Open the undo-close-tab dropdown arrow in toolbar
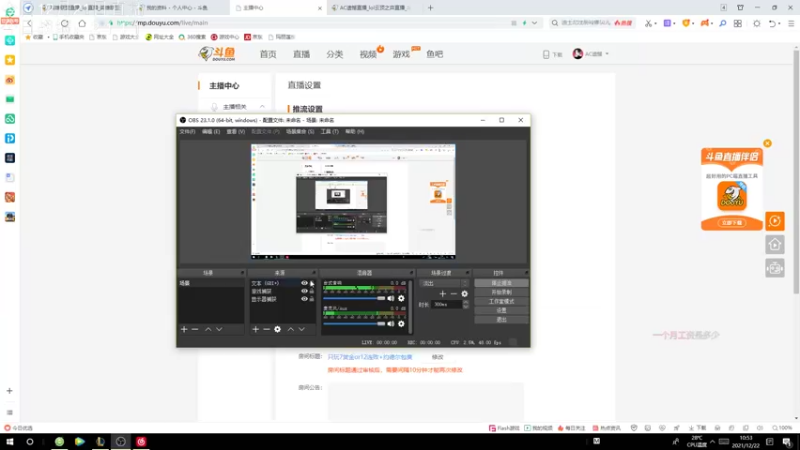This screenshot has width=800, height=450. (x=780, y=23)
